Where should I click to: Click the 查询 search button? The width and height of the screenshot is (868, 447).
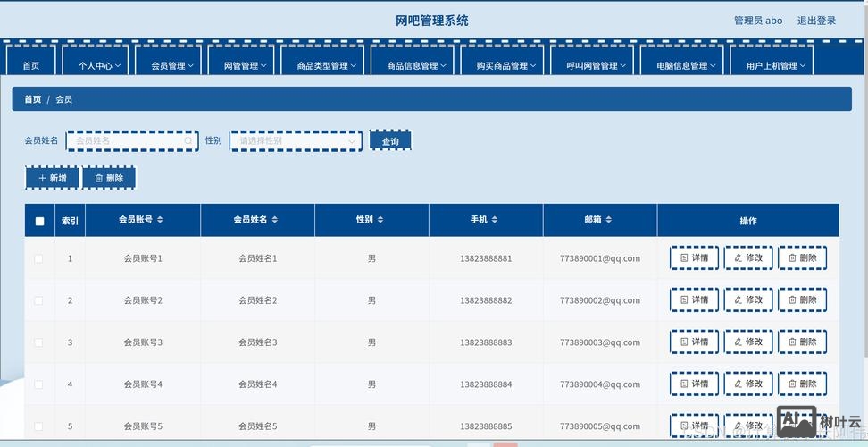pyautogui.click(x=390, y=141)
